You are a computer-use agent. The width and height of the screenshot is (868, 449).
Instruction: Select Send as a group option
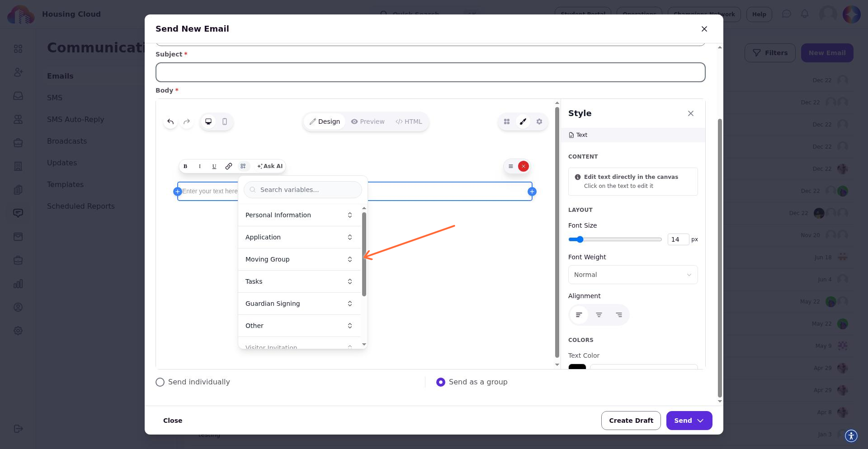coord(441,382)
